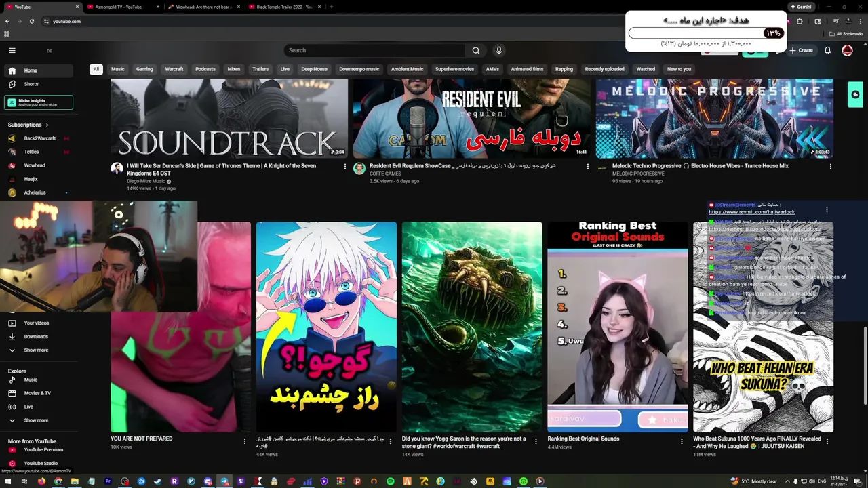Open more options for Yogg-Saron short
Viewport: 868px width, 488px height.
pos(536,441)
